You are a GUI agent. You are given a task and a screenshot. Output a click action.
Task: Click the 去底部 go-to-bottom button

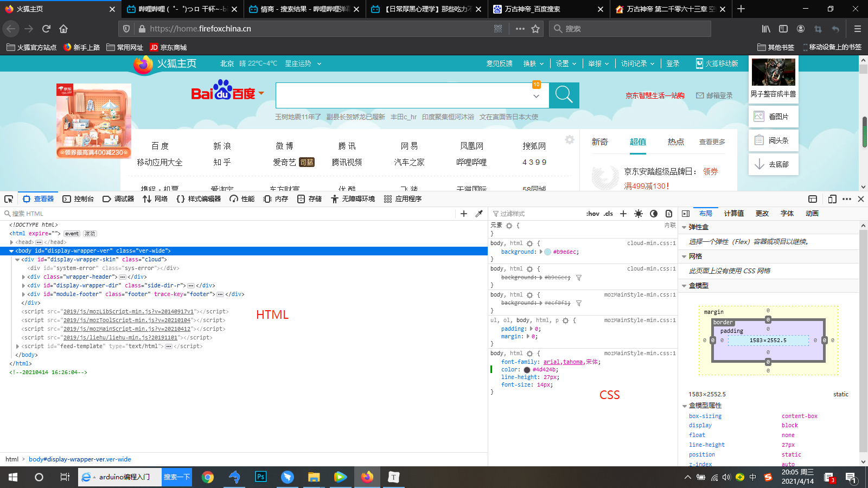click(x=774, y=164)
